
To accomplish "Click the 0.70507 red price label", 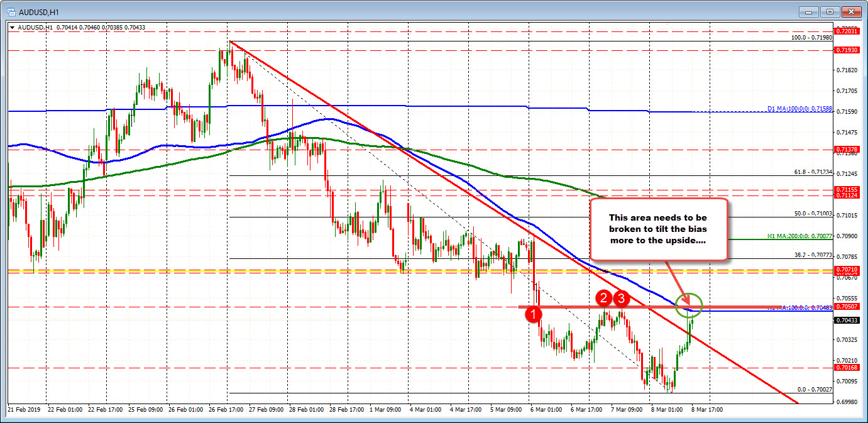I will pos(845,307).
